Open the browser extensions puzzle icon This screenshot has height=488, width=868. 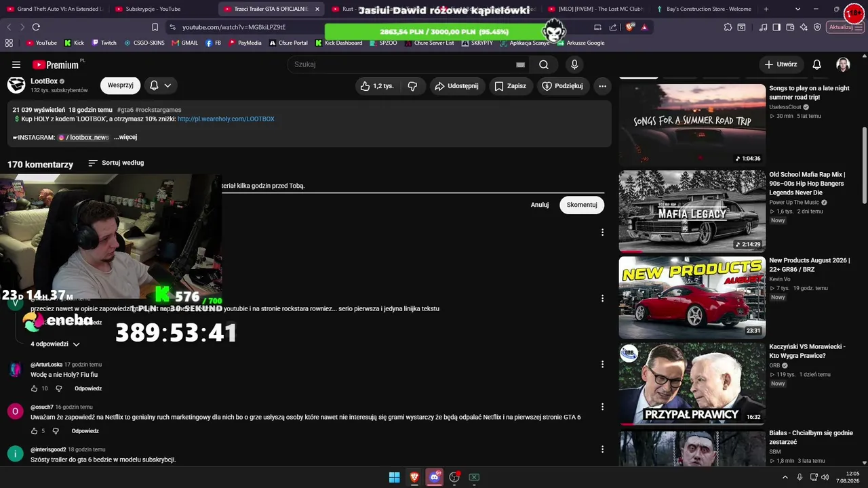tap(728, 27)
